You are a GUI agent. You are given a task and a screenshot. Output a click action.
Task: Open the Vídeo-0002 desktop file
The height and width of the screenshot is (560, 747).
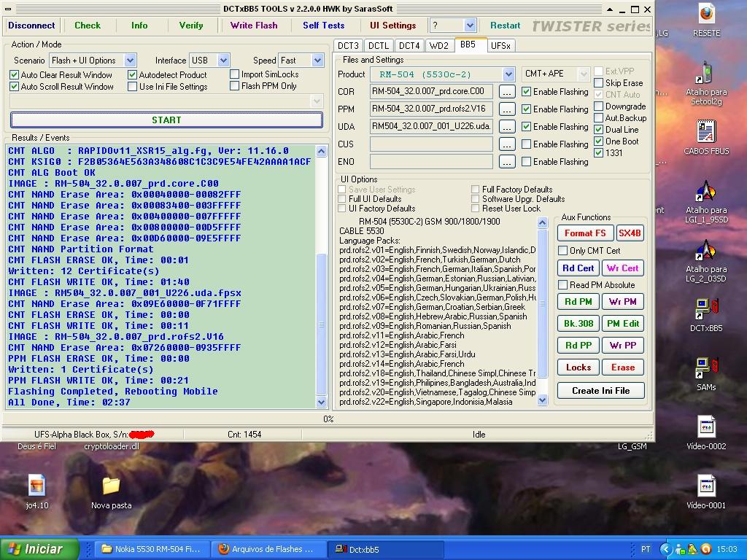pos(706,433)
